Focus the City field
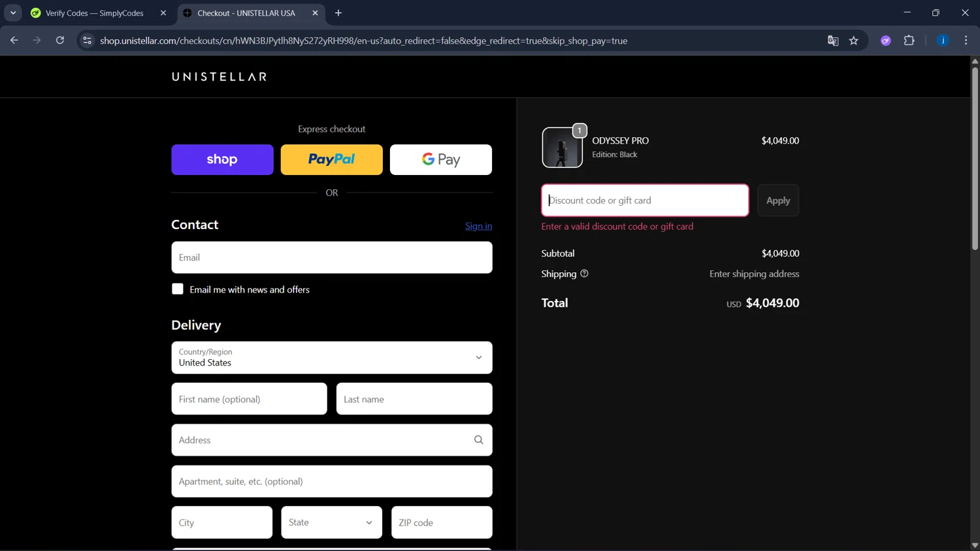 tap(222, 522)
